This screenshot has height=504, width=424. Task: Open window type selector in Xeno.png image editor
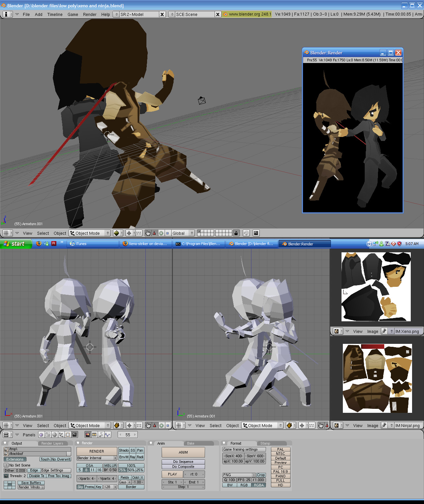338,331
